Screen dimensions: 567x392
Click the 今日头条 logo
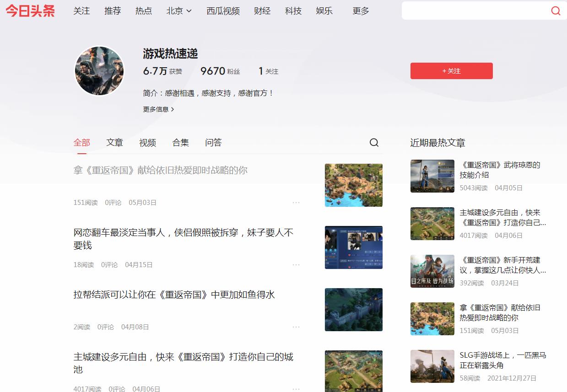click(x=30, y=11)
